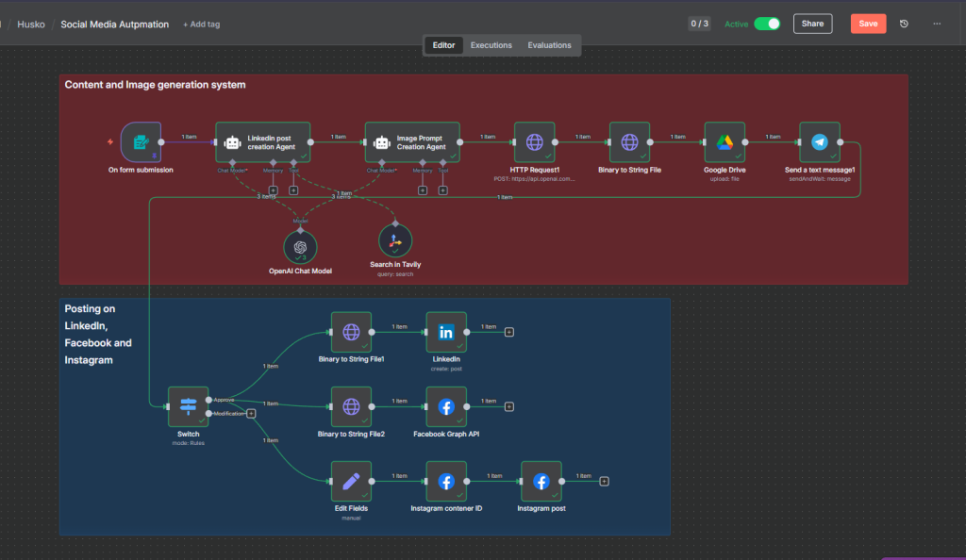Open the Instagram post node

(x=541, y=481)
